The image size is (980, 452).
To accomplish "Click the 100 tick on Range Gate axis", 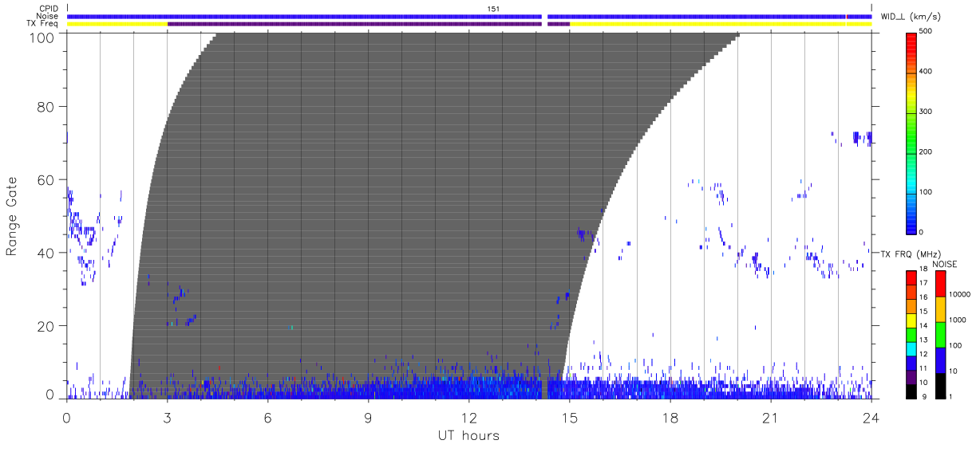I will [41, 37].
